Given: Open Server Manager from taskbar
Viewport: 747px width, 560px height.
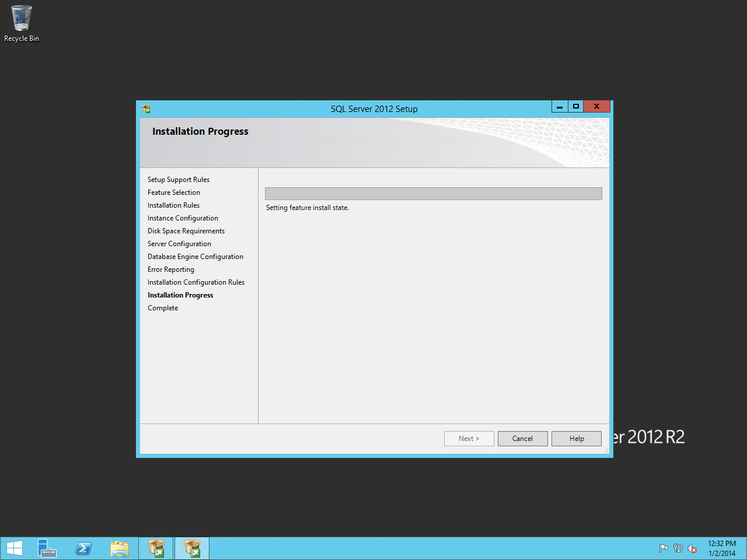Looking at the screenshot, I should point(47,548).
